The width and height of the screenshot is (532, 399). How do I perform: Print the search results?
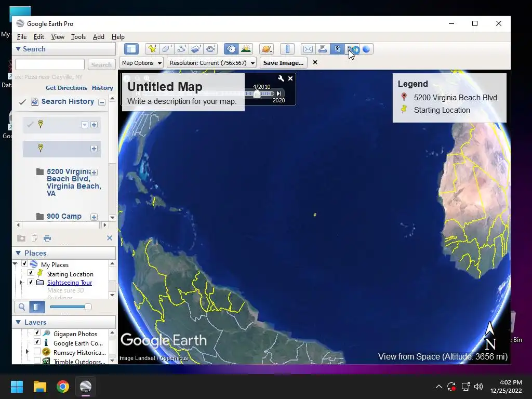click(x=47, y=238)
